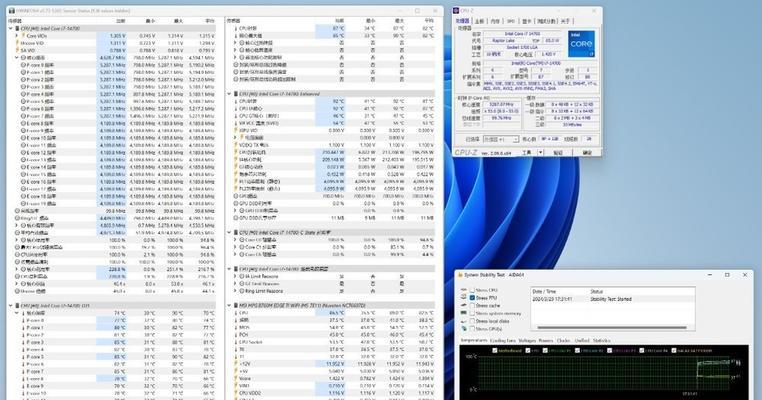762x400 pixels.
Task: Click the lightning icon next to Vcore row
Action: (x=236, y=378)
